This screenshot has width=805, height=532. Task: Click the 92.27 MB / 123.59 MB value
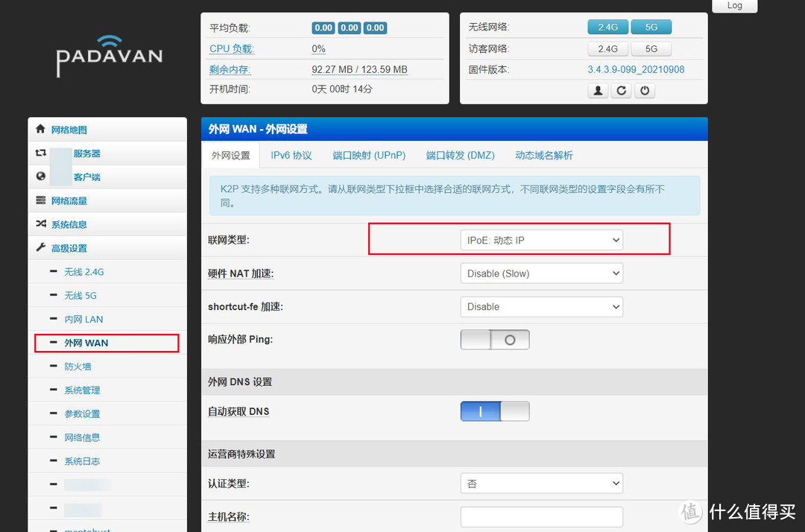point(359,69)
